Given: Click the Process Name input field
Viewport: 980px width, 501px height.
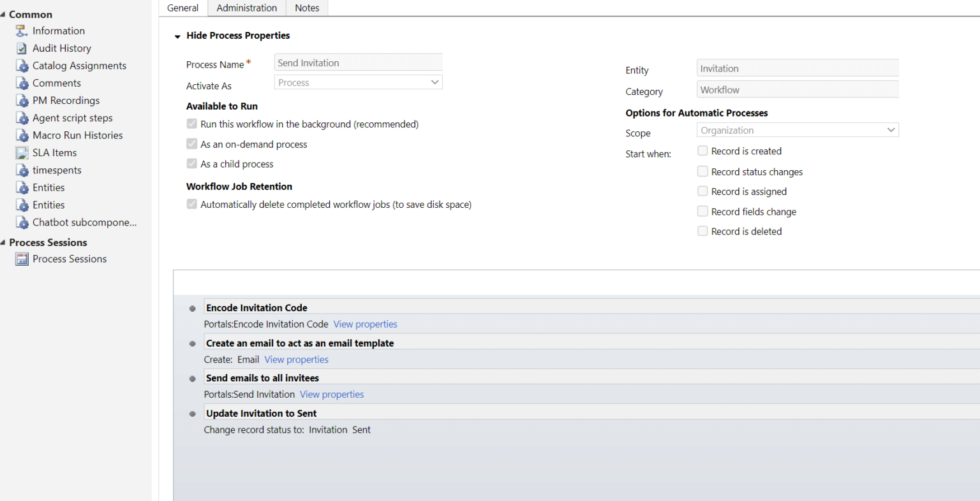Looking at the screenshot, I should (x=357, y=62).
